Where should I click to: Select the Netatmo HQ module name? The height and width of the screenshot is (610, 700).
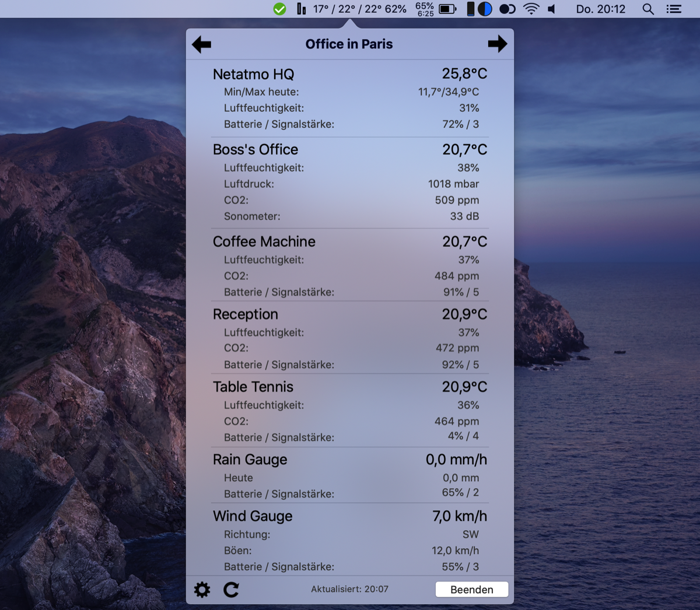pos(253,74)
